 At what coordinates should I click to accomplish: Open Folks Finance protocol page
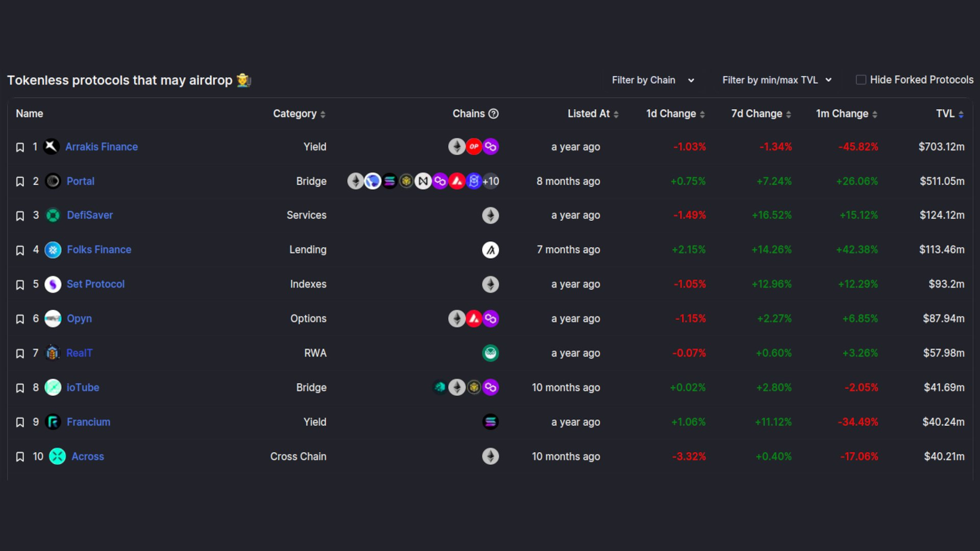(x=99, y=249)
